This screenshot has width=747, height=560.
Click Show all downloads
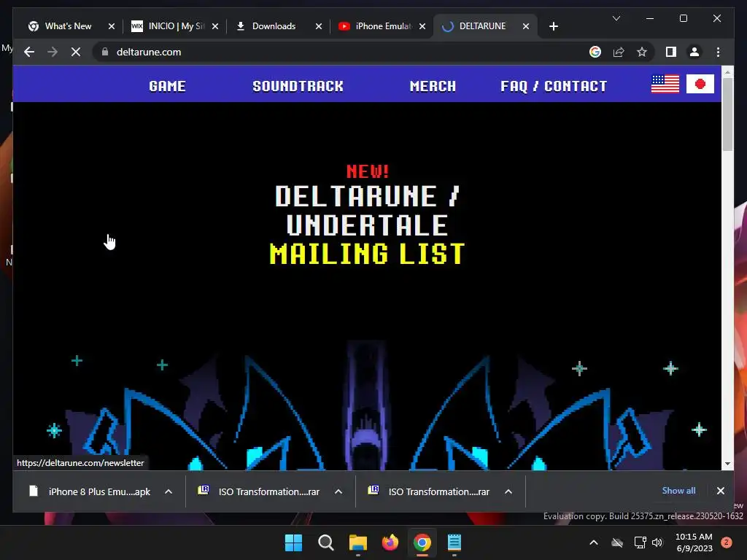click(678, 491)
